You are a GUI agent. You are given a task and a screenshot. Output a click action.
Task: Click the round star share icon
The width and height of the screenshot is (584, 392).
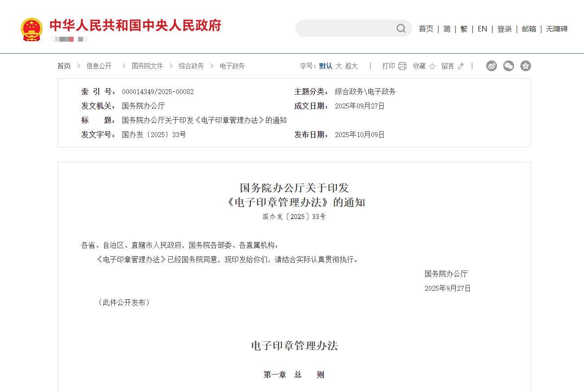[x=525, y=65]
